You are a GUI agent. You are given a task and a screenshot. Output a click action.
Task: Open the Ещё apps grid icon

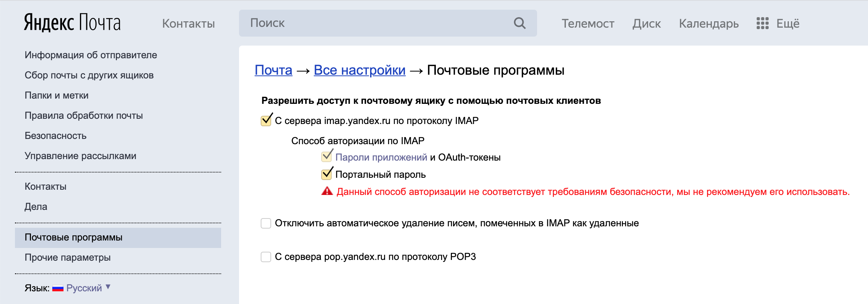(762, 23)
